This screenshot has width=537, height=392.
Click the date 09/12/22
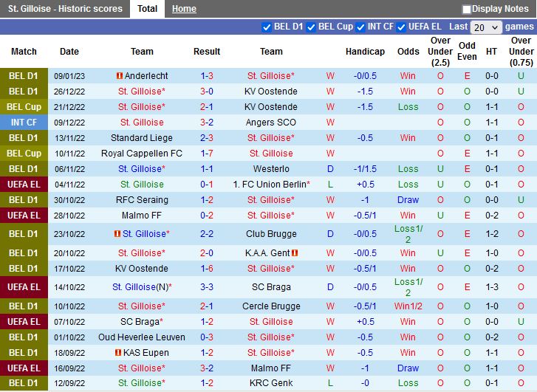click(69, 123)
